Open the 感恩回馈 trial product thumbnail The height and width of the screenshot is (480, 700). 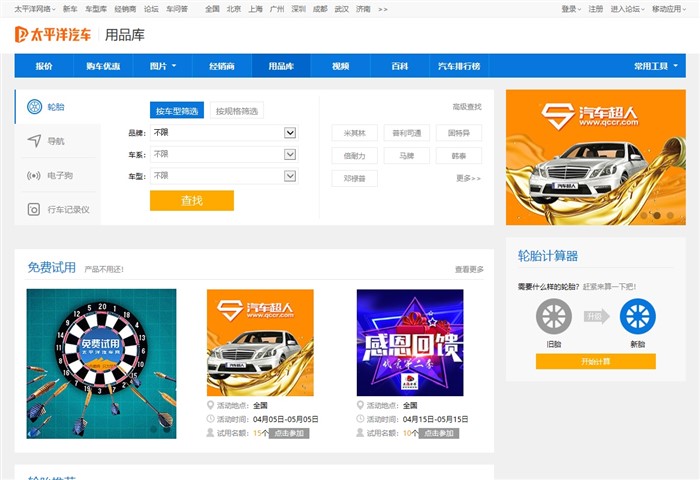[410, 342]
